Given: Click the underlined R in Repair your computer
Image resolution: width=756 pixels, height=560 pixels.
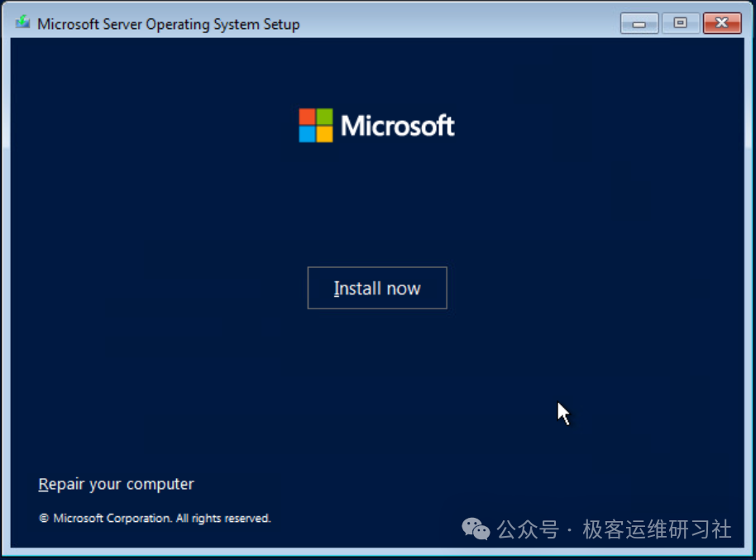Looking at the screenshot, I should (x=43, y=484).
